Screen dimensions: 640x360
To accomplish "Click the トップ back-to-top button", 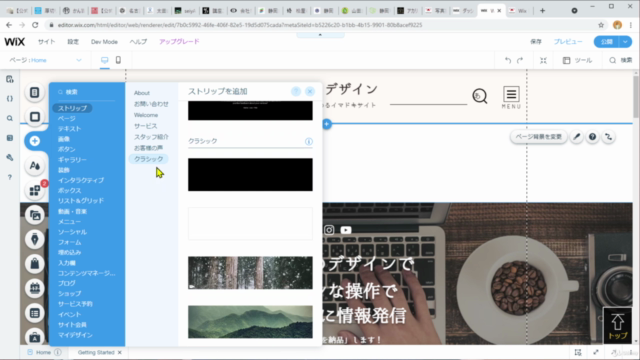I will click(x=618, y=326).
